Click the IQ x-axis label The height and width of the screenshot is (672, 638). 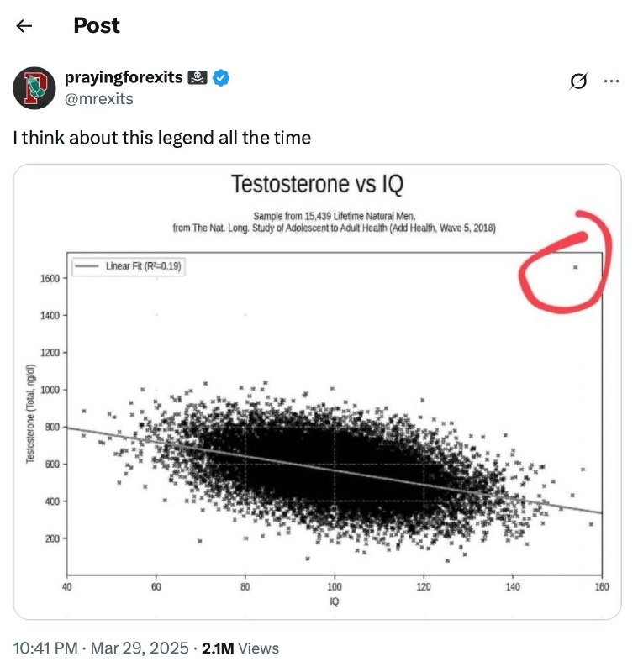click(x=335, y=601)
